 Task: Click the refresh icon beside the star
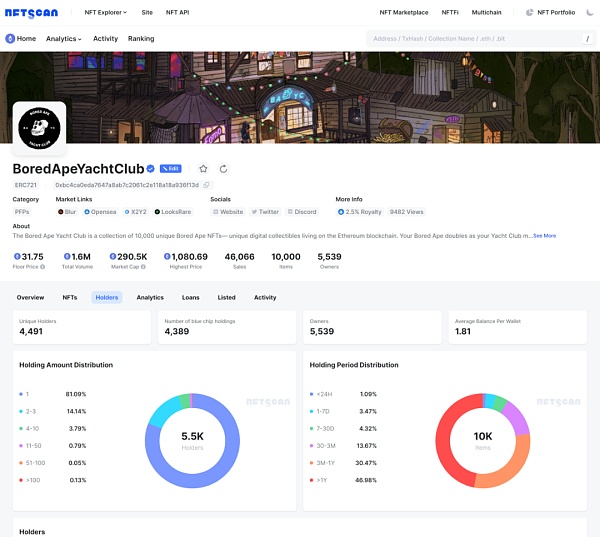pyautogui.click(x=224, y=169)
